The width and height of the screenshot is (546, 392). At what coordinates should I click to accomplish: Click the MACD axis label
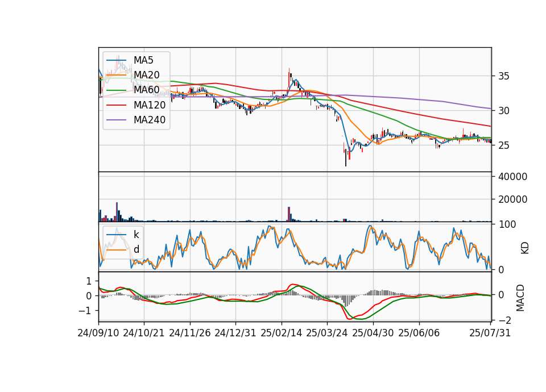(x=520, y=298)
